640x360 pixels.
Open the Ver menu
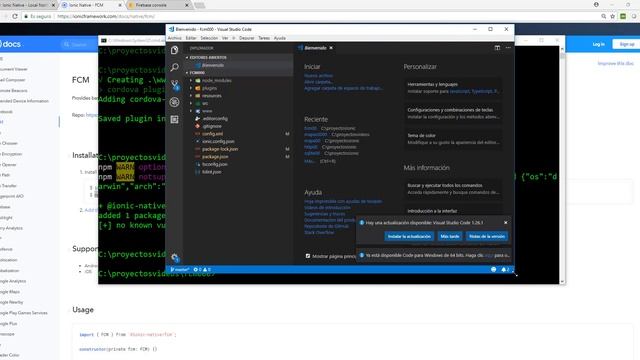click(x=225, y=38)
